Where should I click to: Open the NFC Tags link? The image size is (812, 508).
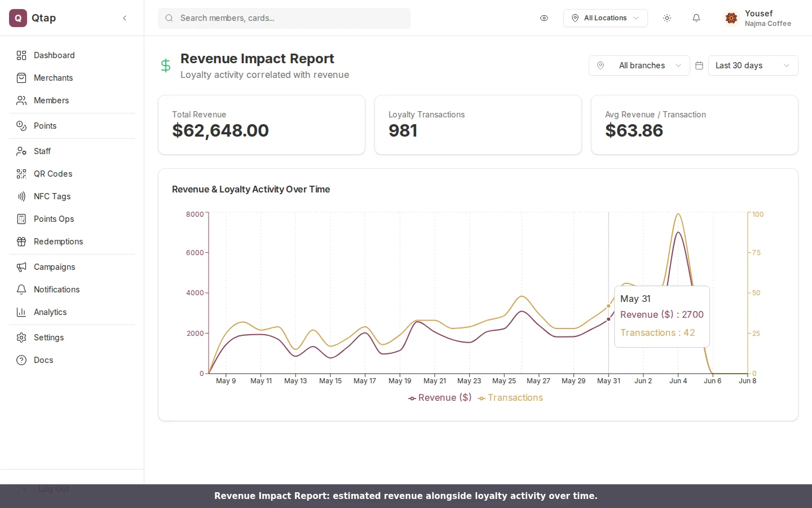(72, 196)
